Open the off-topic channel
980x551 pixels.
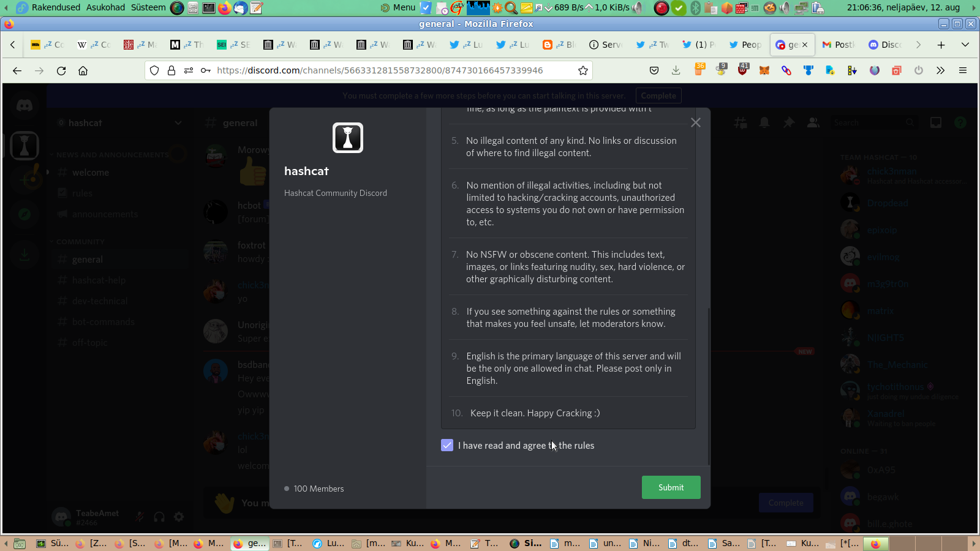tap(120, 343)
